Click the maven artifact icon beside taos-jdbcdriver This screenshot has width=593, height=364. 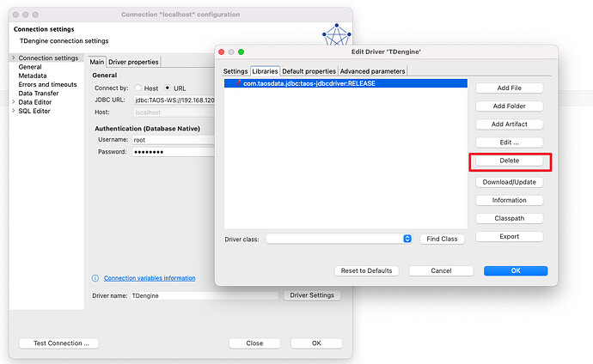coord(238,83)
